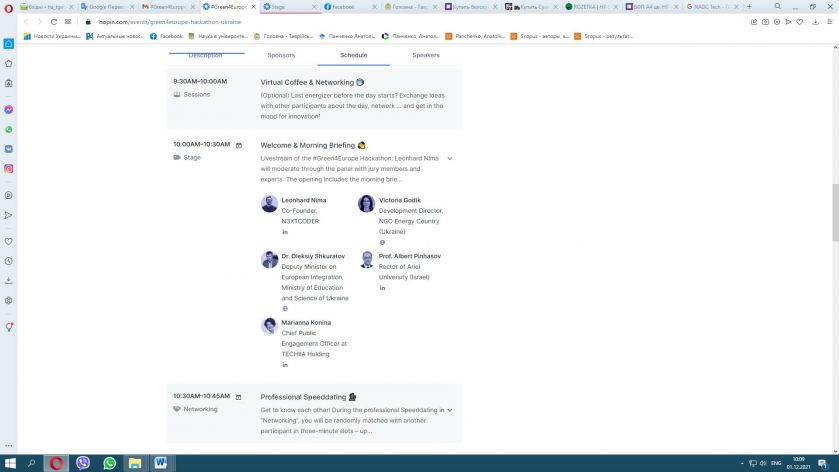Open Leonhard Nima's LinkedIn icon
The height and width of the screenshot is (472, 839).
click(285, 232)
